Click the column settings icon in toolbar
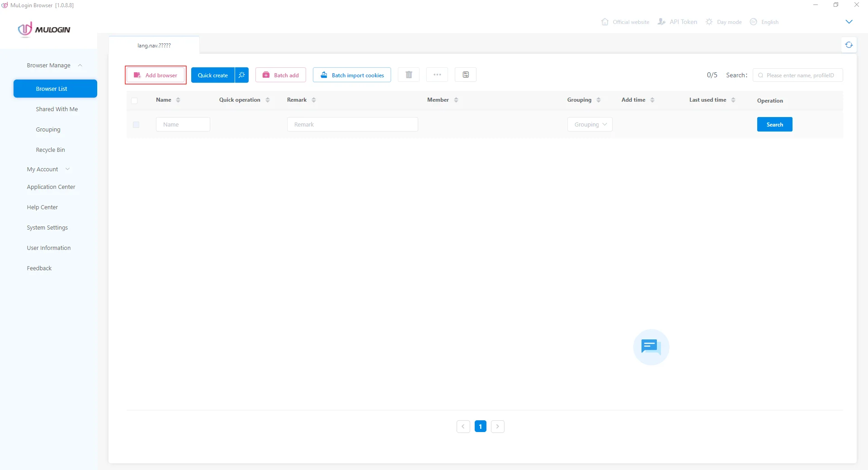The image size is (868, 470). [466, 75]
